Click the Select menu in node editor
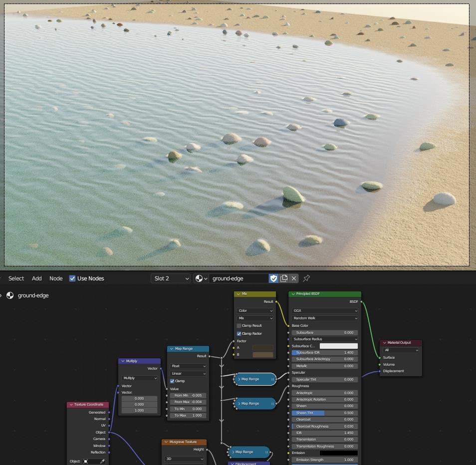476x465 pixels. [16, 278]
